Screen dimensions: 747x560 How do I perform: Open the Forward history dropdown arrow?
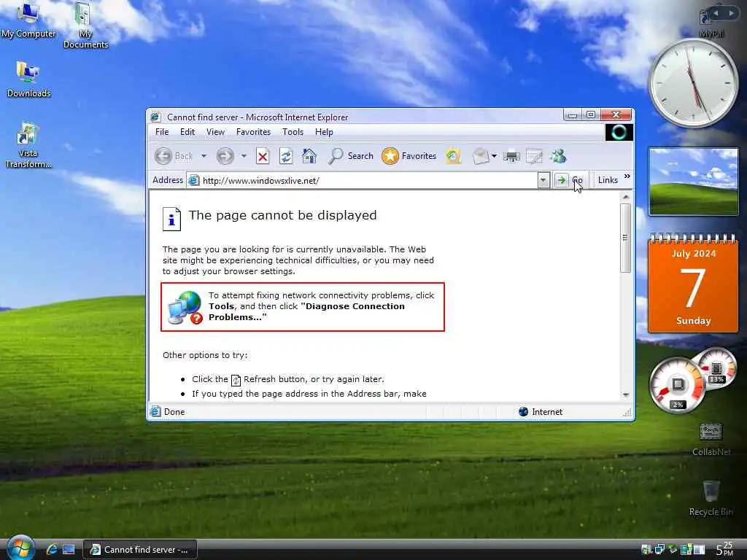(x=244, y=156)
